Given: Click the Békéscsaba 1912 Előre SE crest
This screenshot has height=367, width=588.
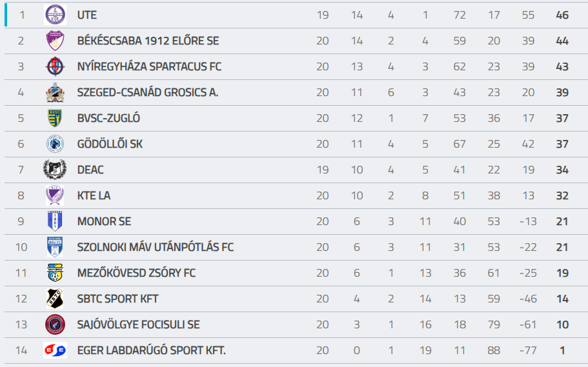Looking at the screenshot, I should [55, 41].
